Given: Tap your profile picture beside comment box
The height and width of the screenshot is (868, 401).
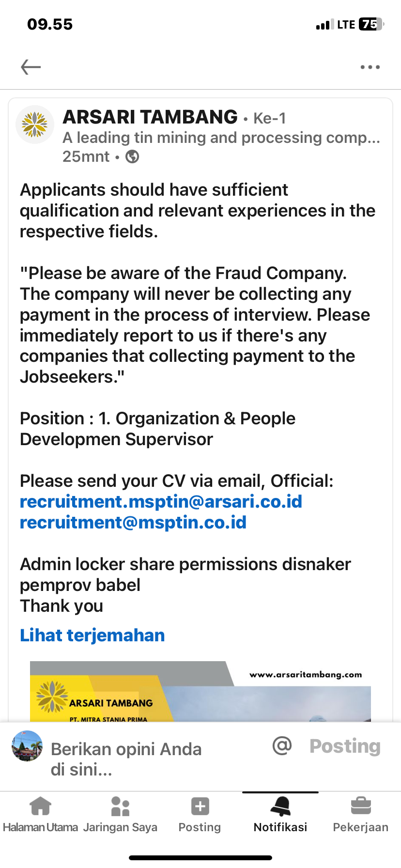Looking at the screenshot, I should pos(27,746).
